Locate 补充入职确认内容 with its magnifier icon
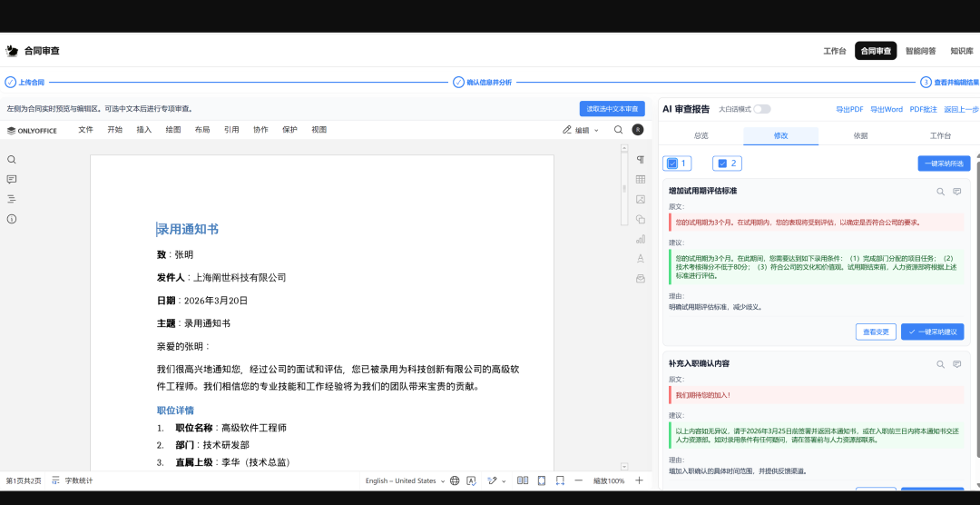Image resolution: width=980 pixels, height=505 pixels. pos(940,364)
